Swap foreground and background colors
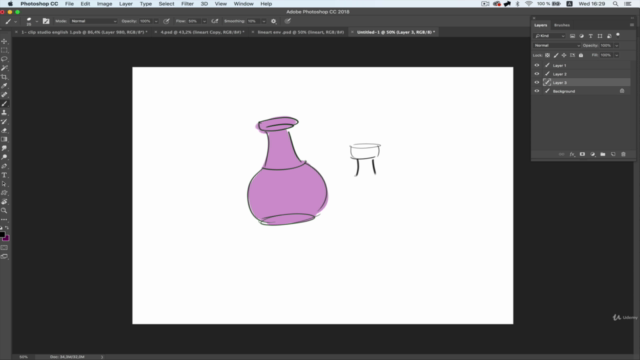Screen dimensions: 640x360 tap(7, 228)
